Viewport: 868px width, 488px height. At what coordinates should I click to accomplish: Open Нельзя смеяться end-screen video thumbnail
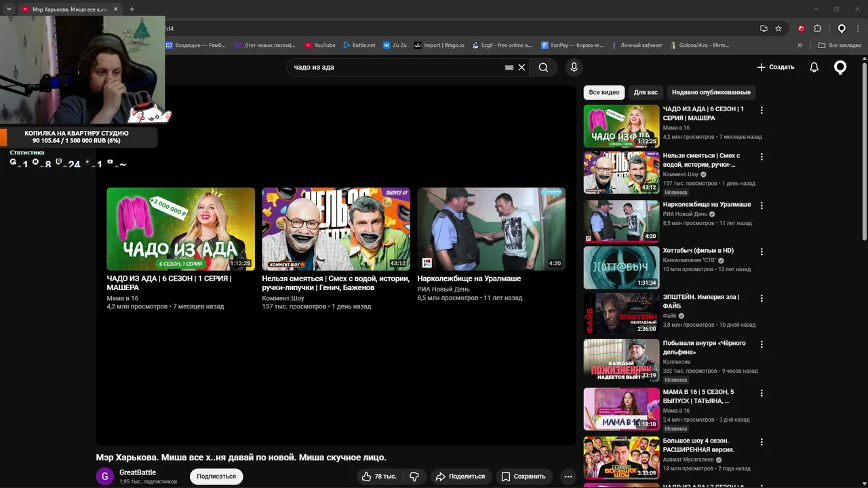(x=336, y=229)
